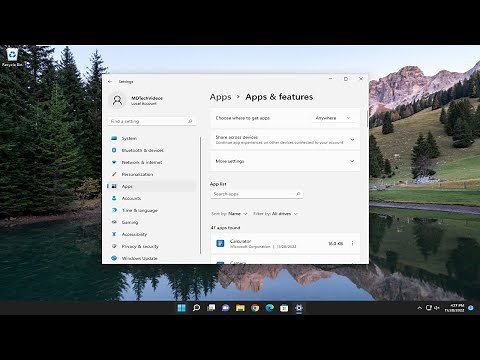Open the Privacy & security shield icon
The width and height of the screenshot is (480, 360).
114,246
